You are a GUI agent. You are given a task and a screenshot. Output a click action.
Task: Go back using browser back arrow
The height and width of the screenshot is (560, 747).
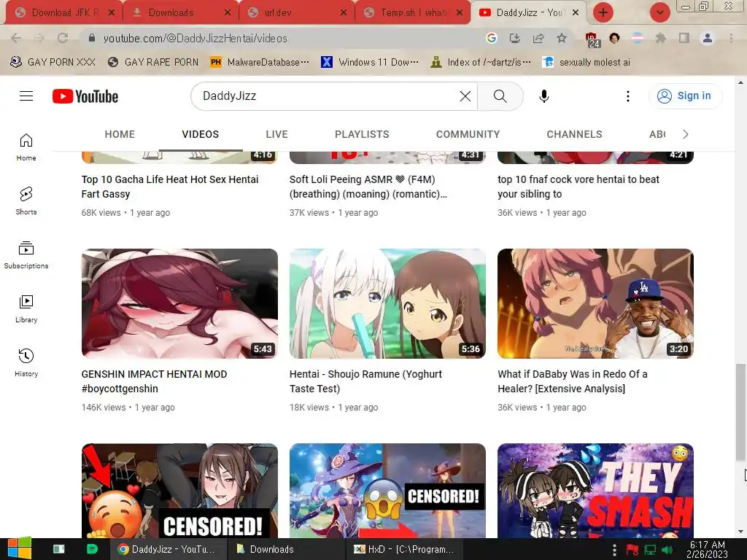tap(16, 38)
